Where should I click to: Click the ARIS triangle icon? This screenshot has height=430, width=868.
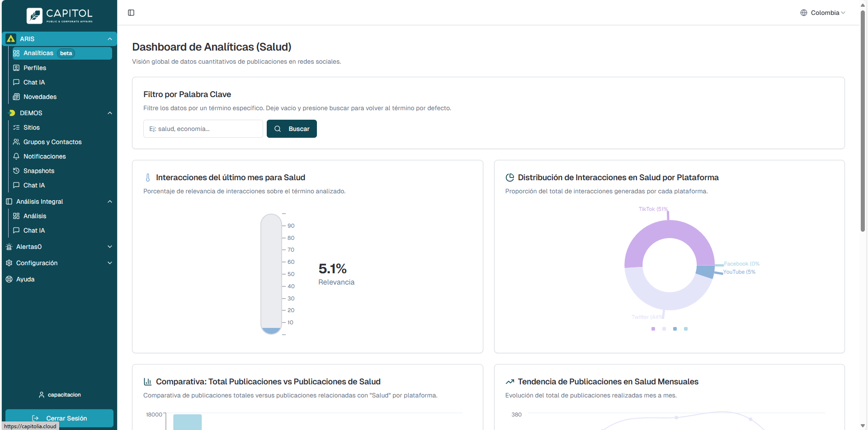(x=11, y=39)
